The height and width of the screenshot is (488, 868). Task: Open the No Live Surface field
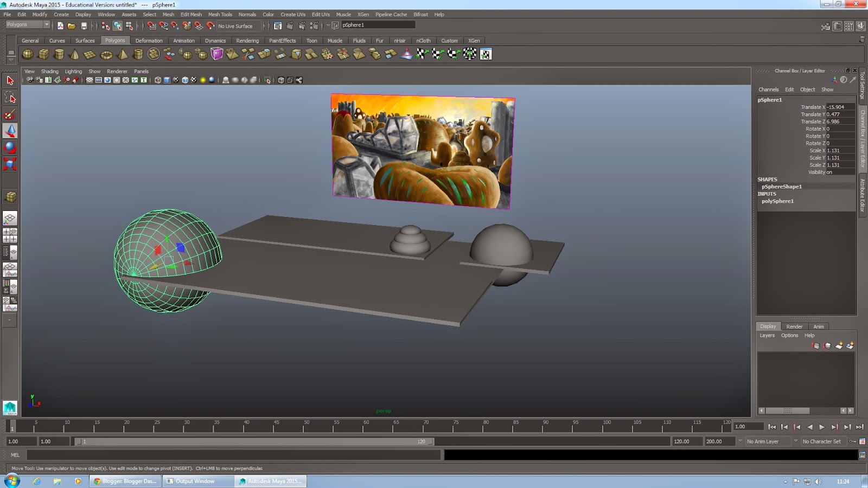[x=239, y=25]
